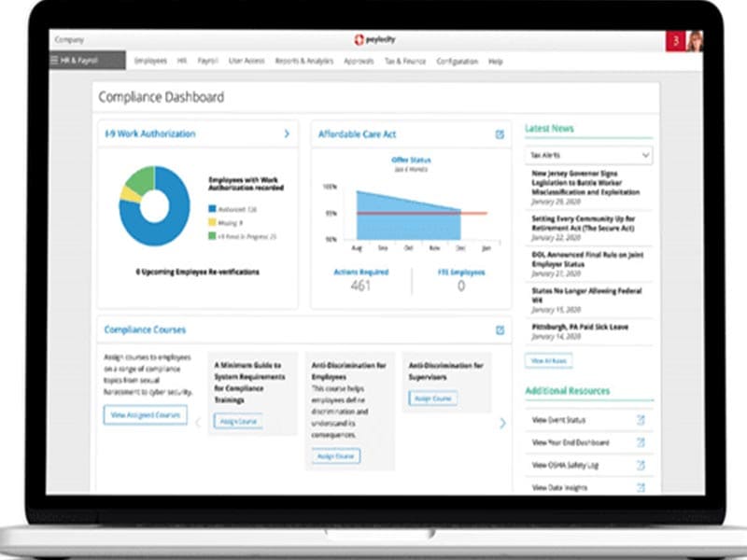Click the notifications badge showing 3
Screen dimensions: 747x560
tap(675, 39)
